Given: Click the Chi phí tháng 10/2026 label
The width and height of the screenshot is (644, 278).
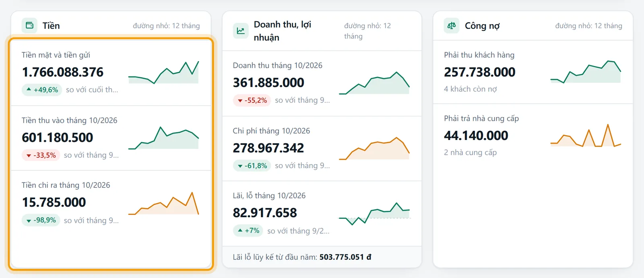Looking at the screenshot, I should pyautogui.click(x=272, y=131).
